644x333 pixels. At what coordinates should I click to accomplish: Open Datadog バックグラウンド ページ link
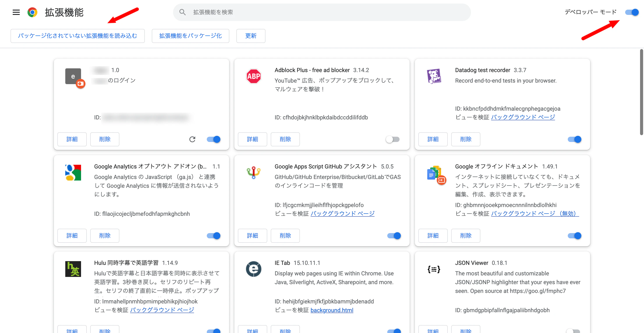click(523, 117)
